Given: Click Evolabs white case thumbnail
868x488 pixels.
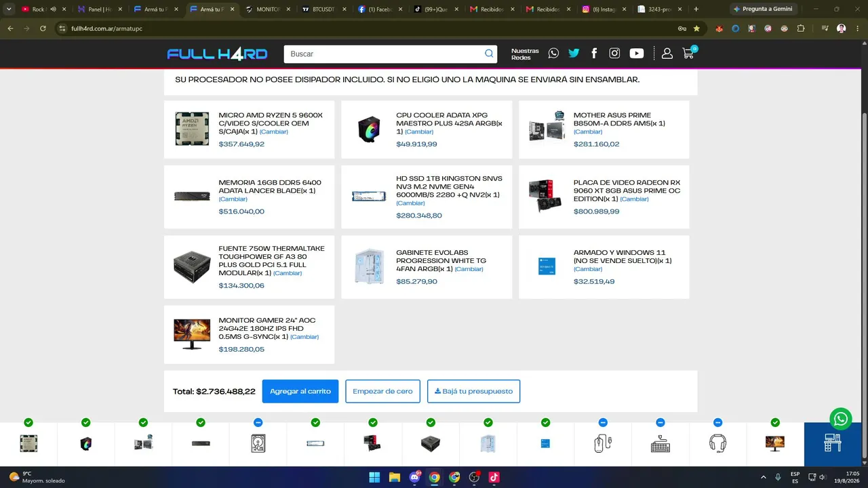Looking at the screenshot, I should point(369,266).
